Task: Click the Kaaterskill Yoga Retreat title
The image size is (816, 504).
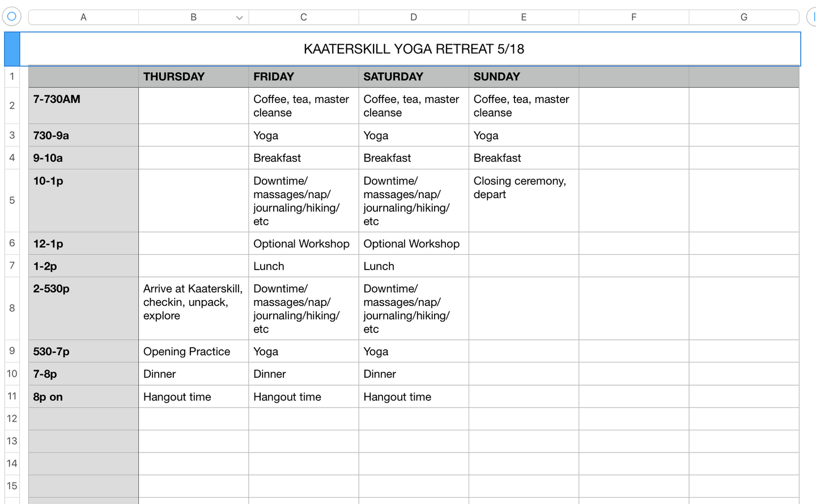Action: click(414, 49)
